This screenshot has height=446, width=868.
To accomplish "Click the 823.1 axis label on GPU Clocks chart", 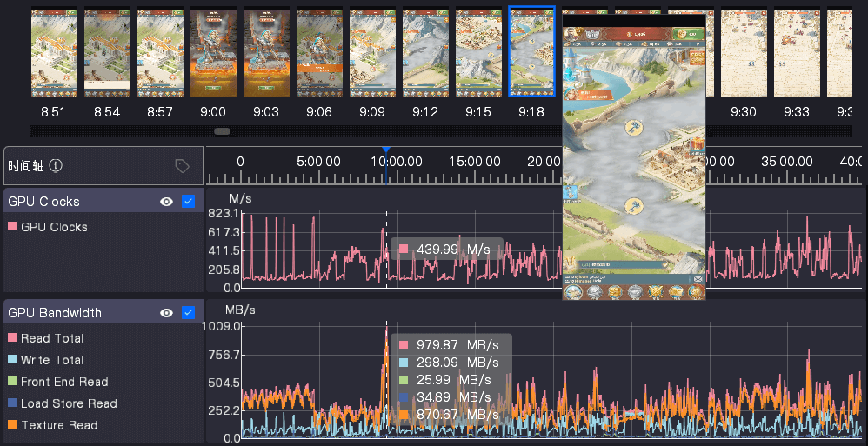I will [224, 213].
